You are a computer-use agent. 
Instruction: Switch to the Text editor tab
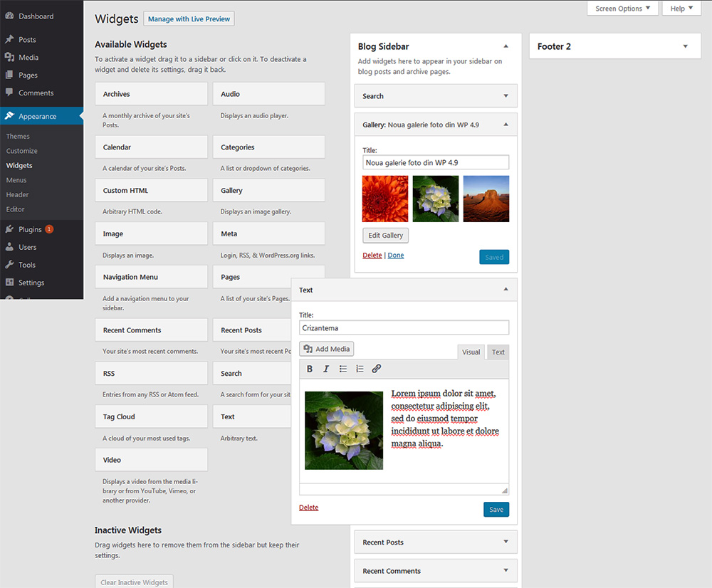click(498, 352)
